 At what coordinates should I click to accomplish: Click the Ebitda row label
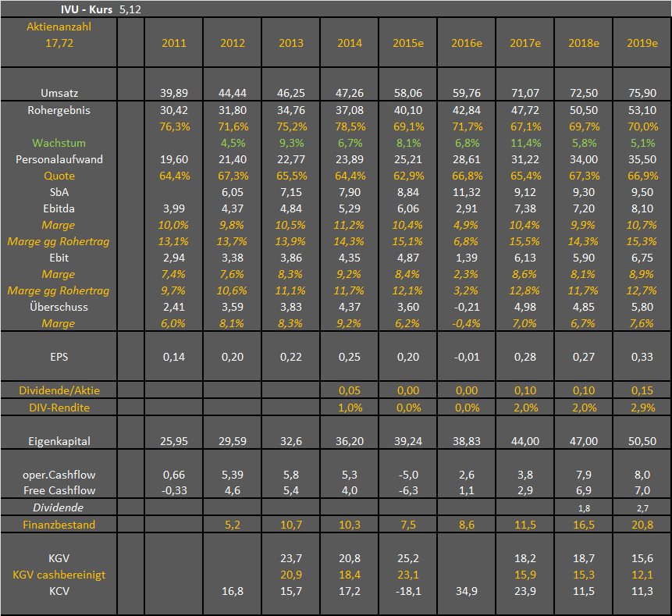coord(59,208)
